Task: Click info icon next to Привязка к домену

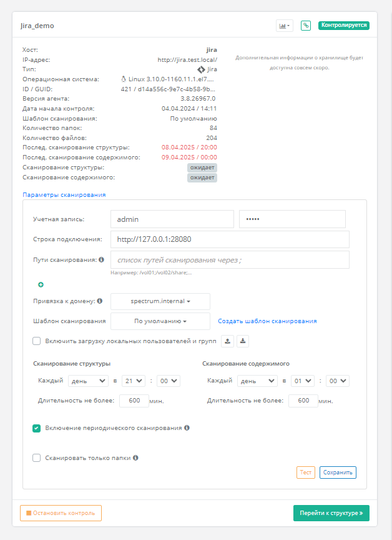Action: [x=100, y=301]
